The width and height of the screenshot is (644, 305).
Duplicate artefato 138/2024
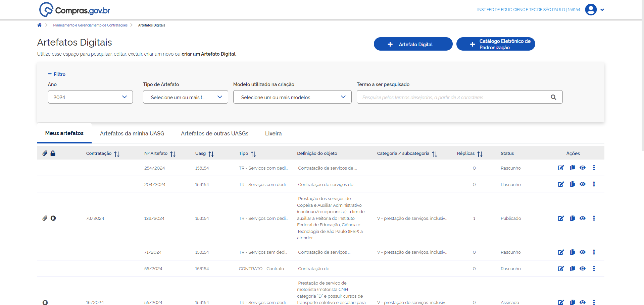(573, 218)
